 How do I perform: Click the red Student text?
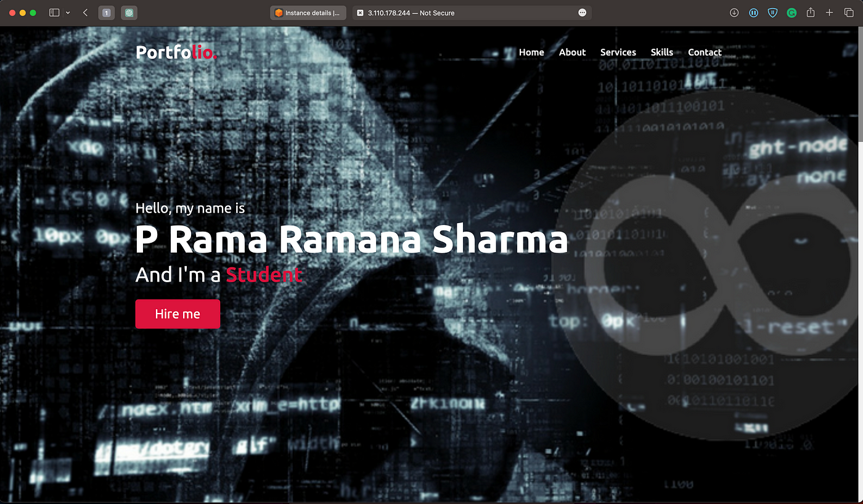(264, 275)
